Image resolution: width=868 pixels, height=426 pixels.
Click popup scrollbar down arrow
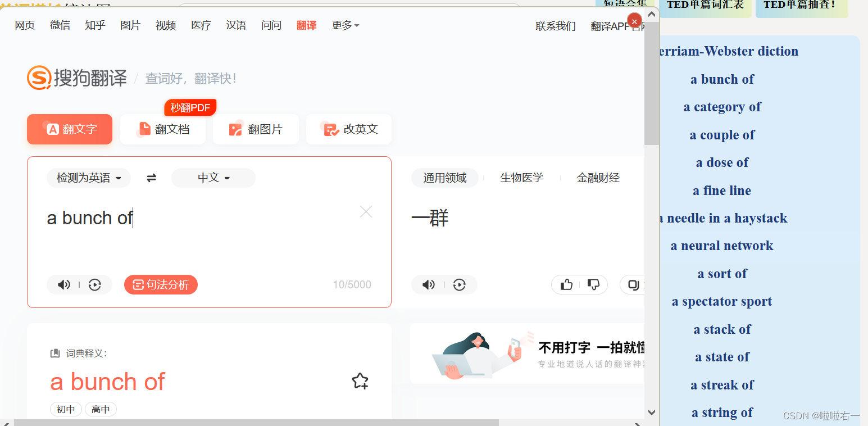[x=652, y=412]
